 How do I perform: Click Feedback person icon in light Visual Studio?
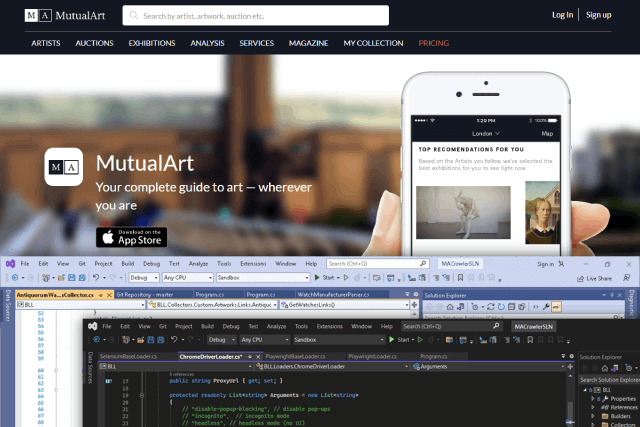coord(627,278)
